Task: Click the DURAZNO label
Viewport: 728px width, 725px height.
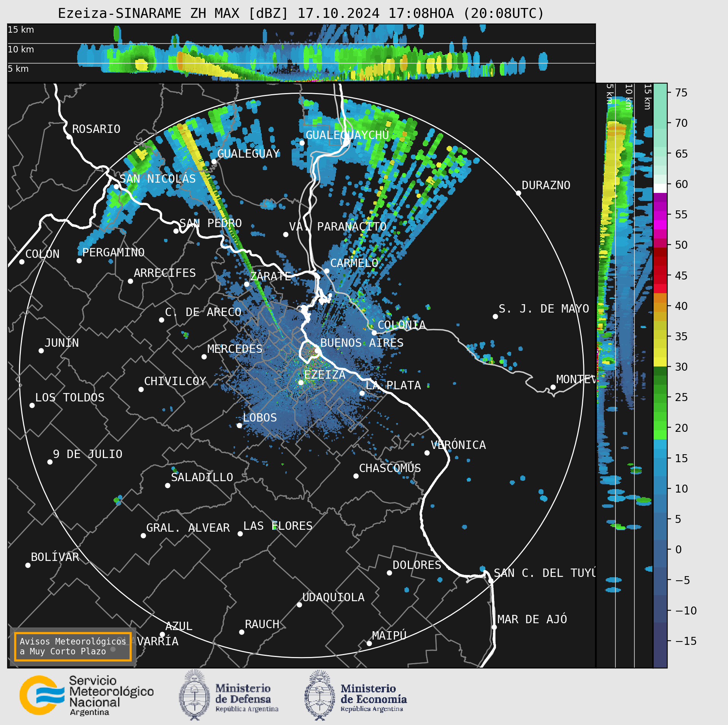Action: coord(546,185)
